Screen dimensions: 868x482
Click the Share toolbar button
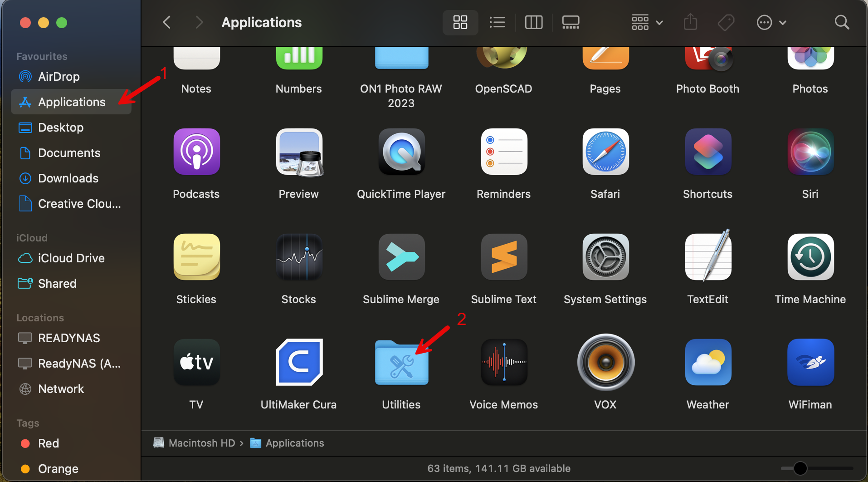coord(690,22)
